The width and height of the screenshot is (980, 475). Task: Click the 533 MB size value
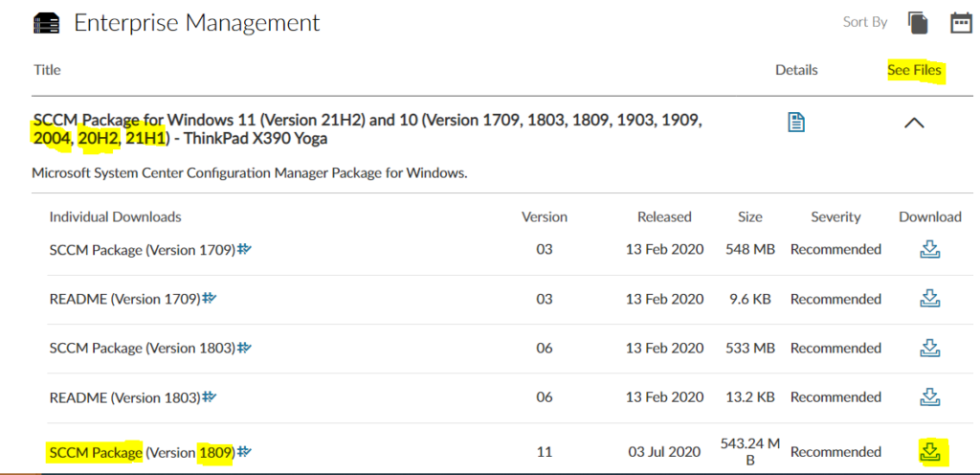(x=750, y=348)
